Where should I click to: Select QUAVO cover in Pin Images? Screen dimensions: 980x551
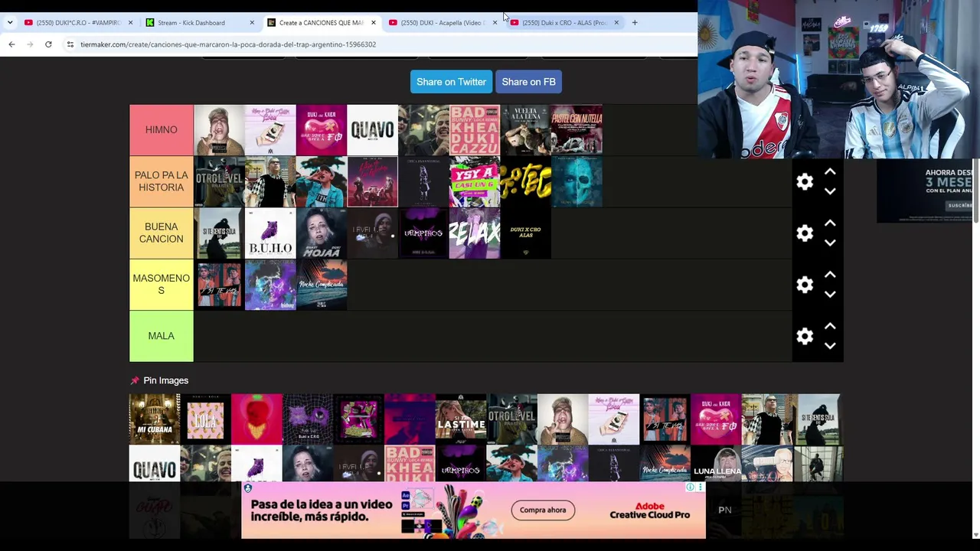155,464
